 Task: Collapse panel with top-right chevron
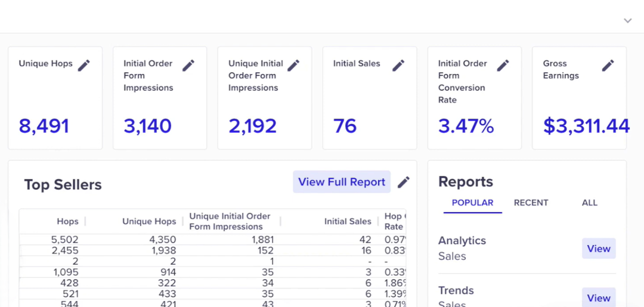(627, 20)
